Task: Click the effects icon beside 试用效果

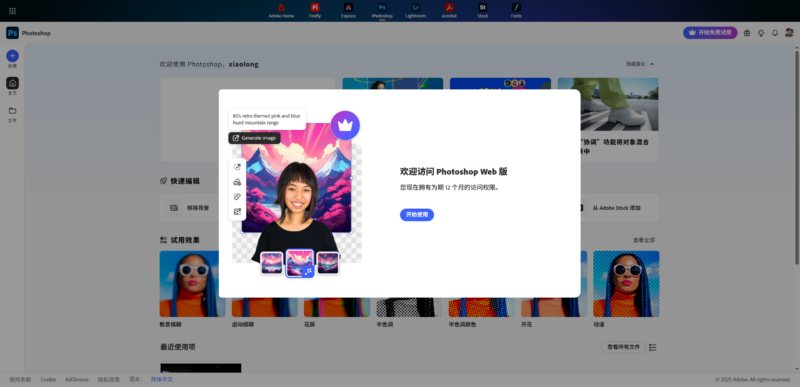Action: pyautogui.click(x=163, y=240)
